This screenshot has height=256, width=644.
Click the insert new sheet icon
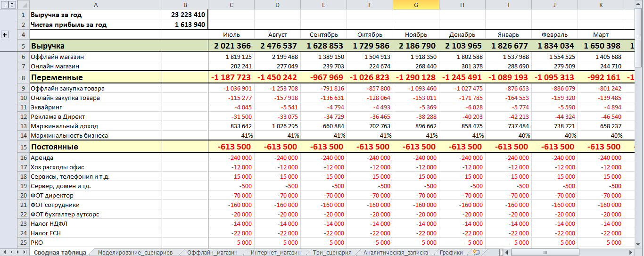[x=476, y=252]
